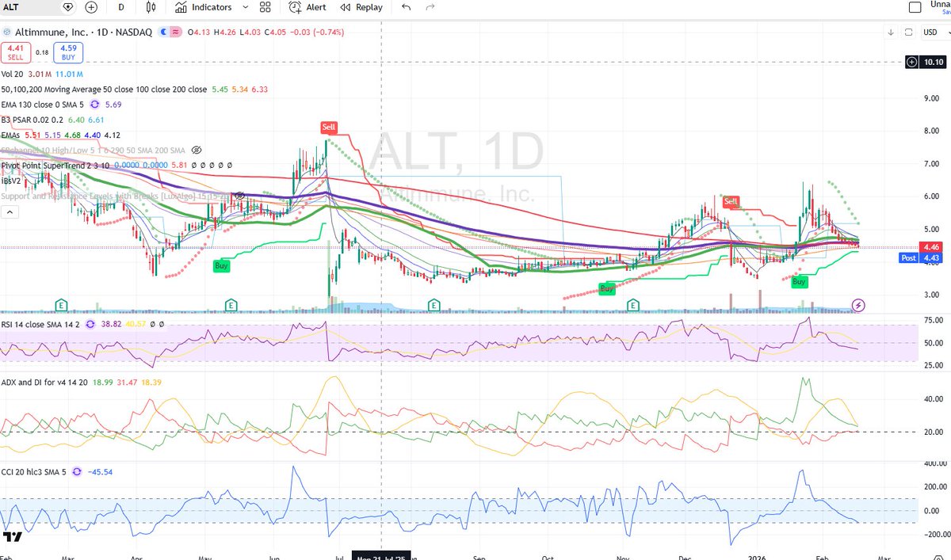Click the red 4.46 last price label
Image resolution: width=951 pixels, height=560 pixels.
pyautogui.click(x=931, y=247)
